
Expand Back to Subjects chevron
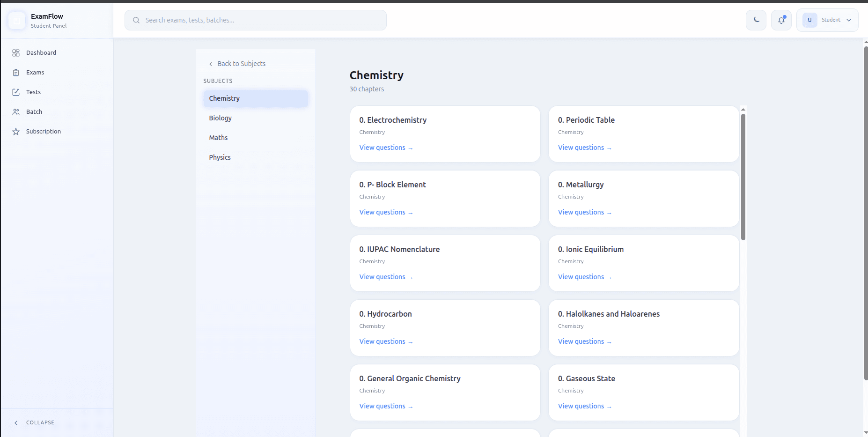pyautogui.click(x=211, y=64)
